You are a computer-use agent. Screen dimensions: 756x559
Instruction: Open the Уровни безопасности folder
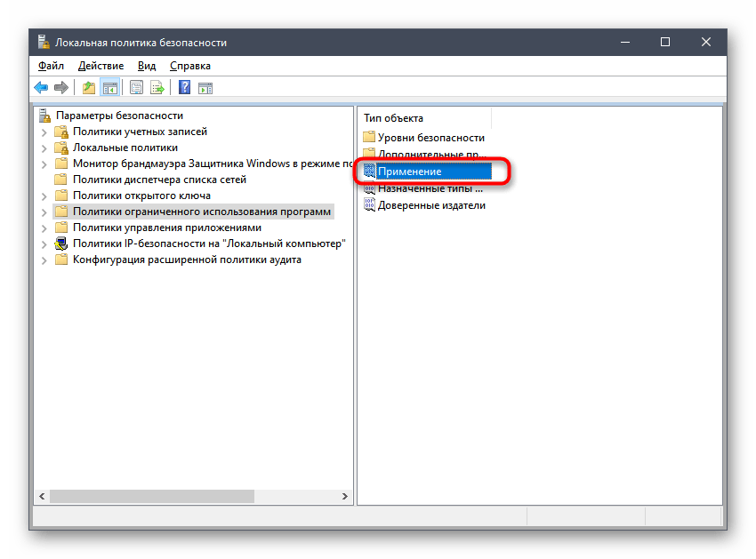tap(430, 138)
